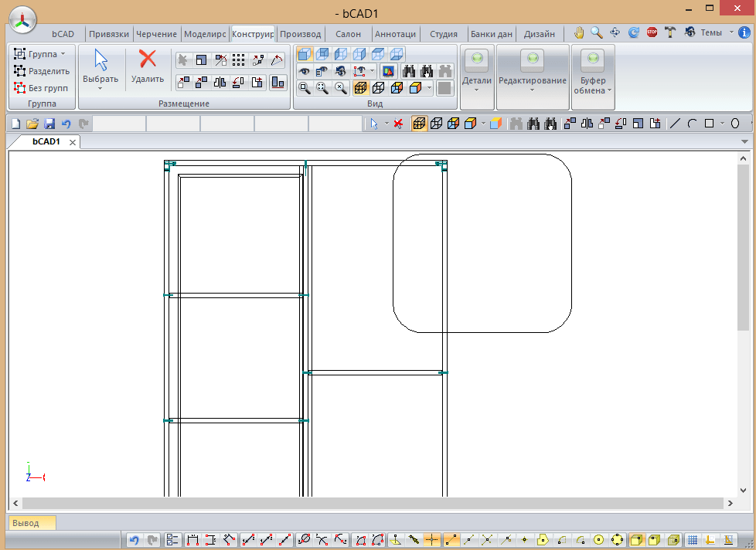Switch to the Черчение ribbon tab
The height and width of the screenshot is (550, 756).
click(x=157, y=34)
